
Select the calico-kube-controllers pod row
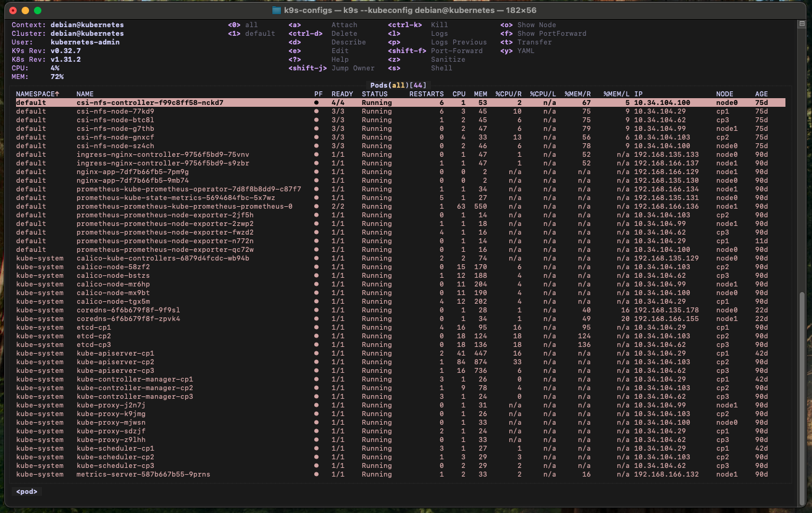(x=163, y=258)
